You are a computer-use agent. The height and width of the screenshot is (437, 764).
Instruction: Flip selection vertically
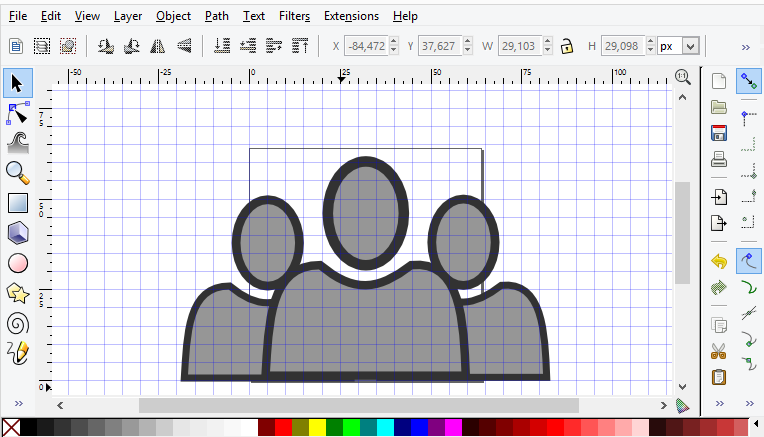[x=184, y=46]
